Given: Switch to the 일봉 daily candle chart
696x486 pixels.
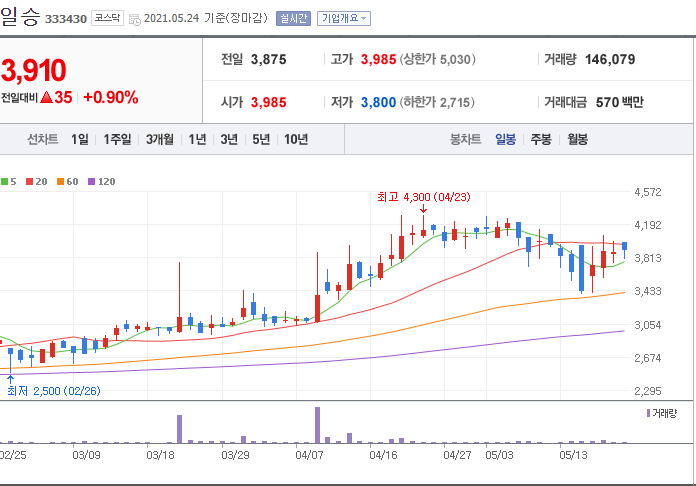Looking at the screenshot, I should tap(506, 139).
